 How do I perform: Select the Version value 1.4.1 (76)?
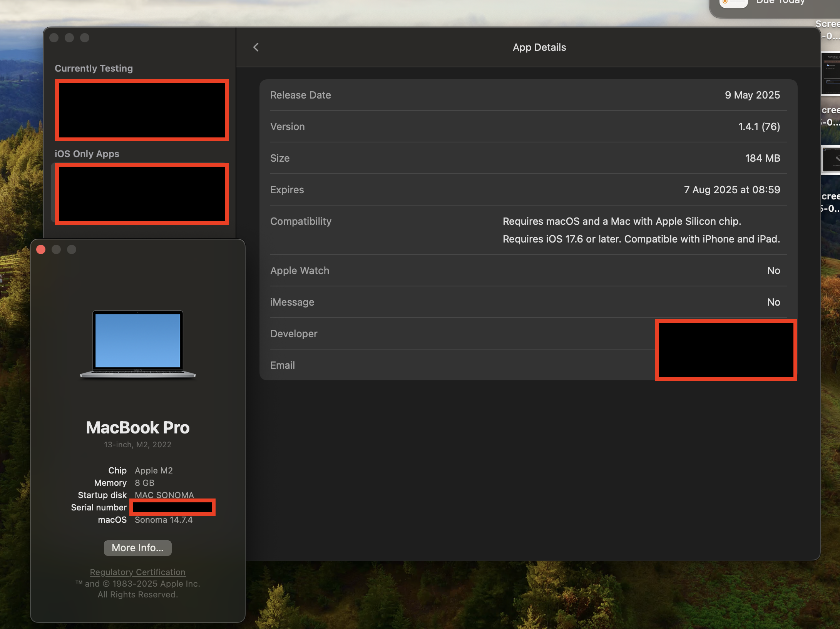[759, 127]
